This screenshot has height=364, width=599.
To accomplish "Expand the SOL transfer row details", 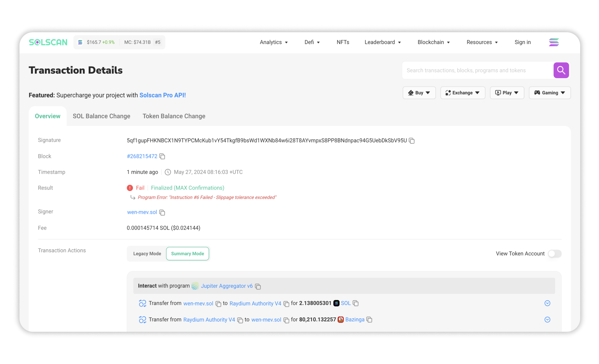I will (547, 304).
